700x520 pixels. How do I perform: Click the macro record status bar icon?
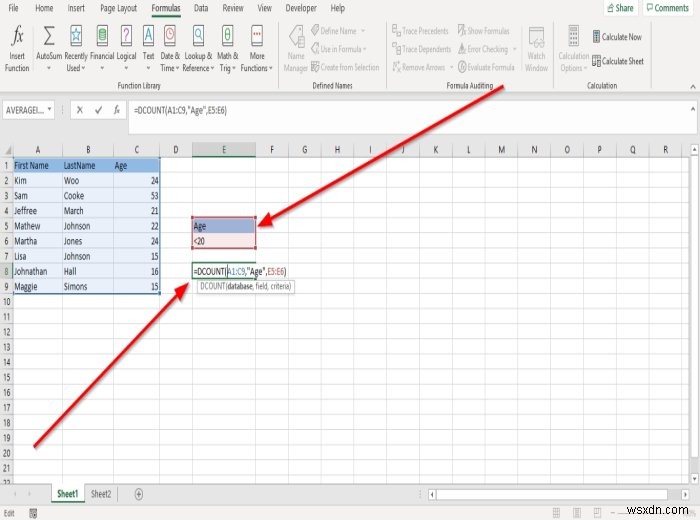(33, 513)
